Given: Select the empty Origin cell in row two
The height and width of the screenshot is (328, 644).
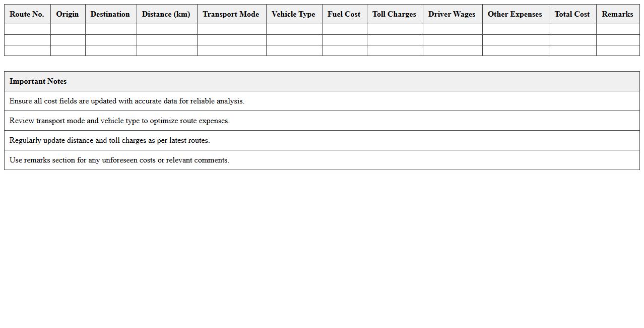Looking at the screenshot, I should coord(68,40).
